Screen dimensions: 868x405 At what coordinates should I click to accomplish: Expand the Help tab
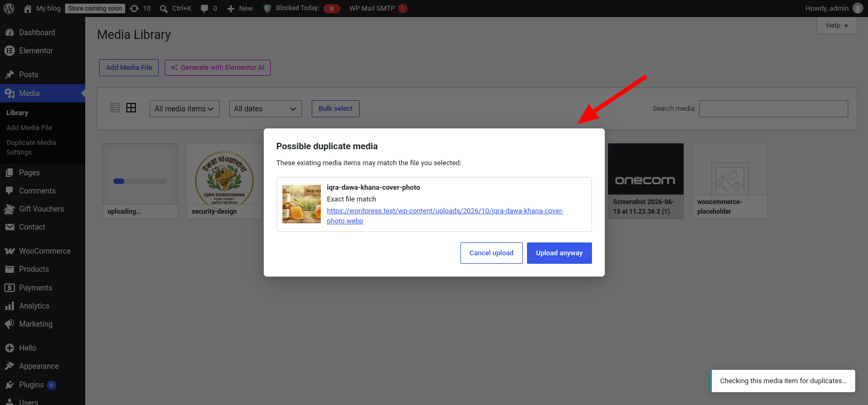pos(837,26)
